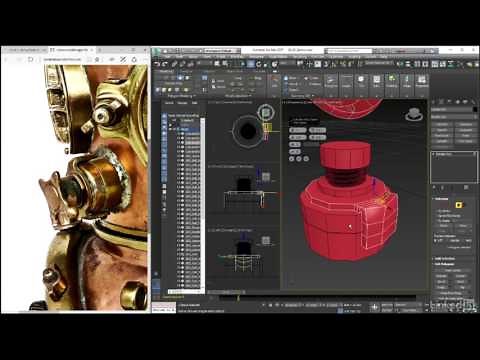The width and height of the screenshot is (480, 360).
Task: Switch to the Hierarchy command panel tab
Action: click(x=450, y=102)
